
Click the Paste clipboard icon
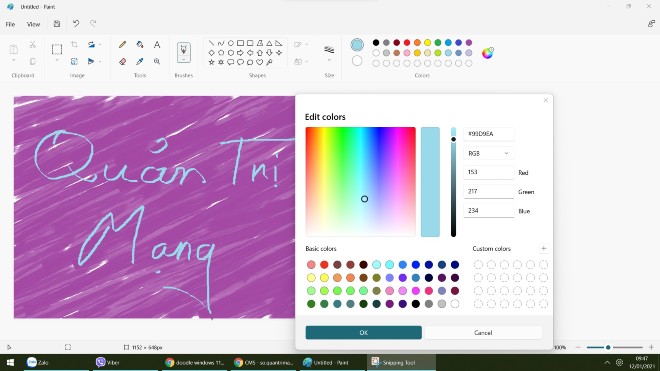(x=13, y=49)
